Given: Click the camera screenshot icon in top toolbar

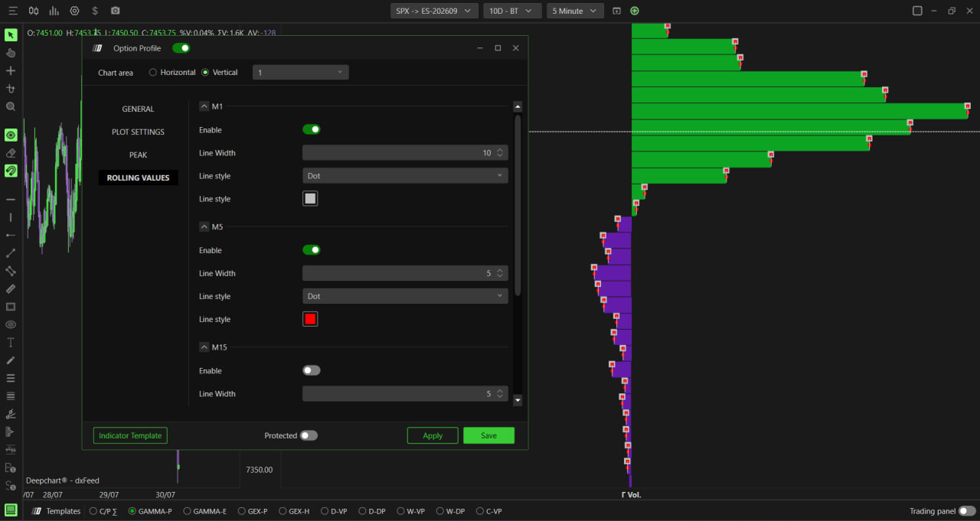Looking at the screenshot, I should (x=115, y=11).
